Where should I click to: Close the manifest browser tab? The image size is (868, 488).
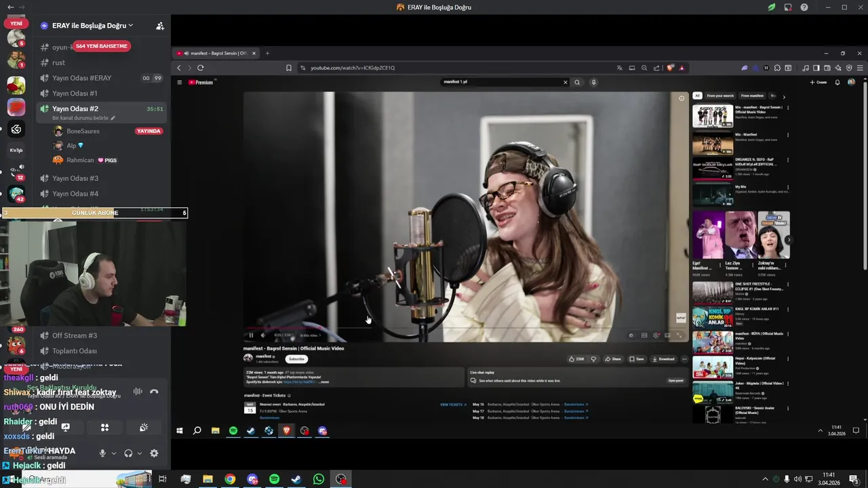[x=254, y=53]
